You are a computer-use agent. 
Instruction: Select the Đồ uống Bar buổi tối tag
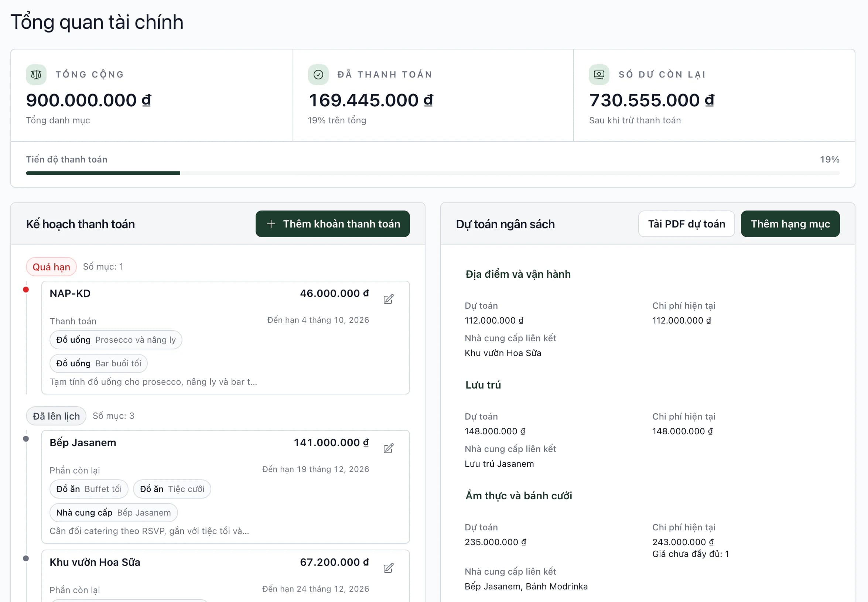99,363
